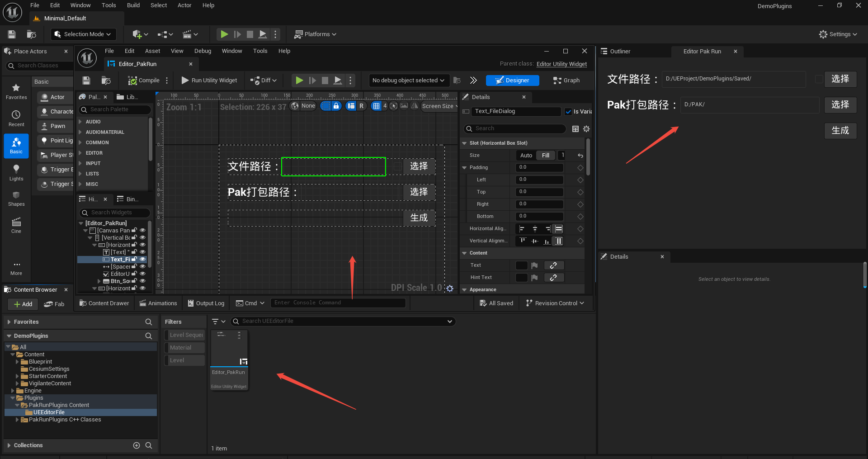Click the Compile button in widget editor
Image resolution: width=868 pixels, height=459 pixels.
click(x=144, y=80)
